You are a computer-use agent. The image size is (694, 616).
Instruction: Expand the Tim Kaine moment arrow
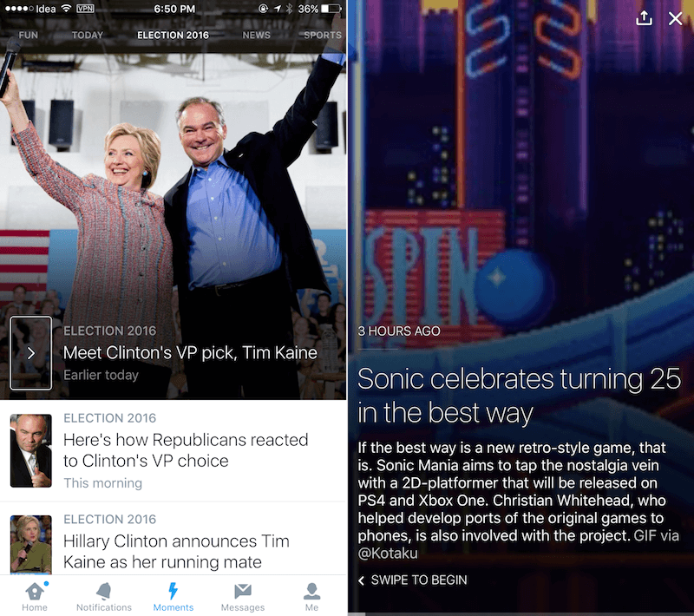click(31, 353)
